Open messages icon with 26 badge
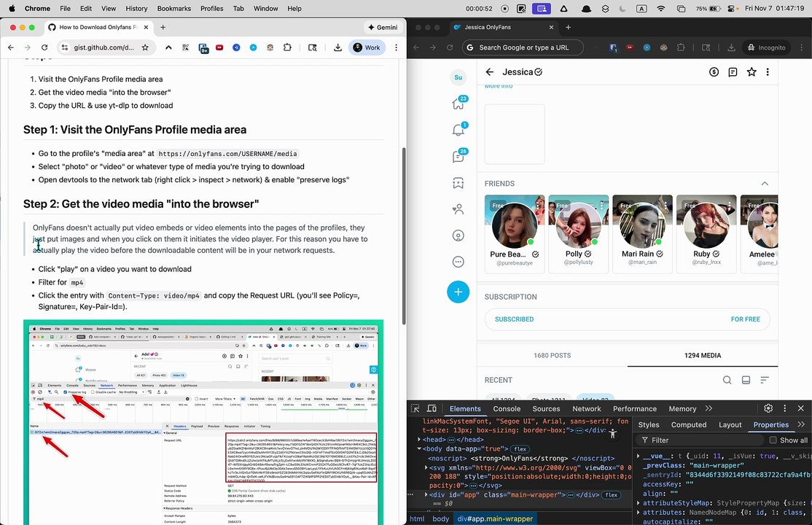Image resolution: width=812 pixels, height=525 pixels. 458,156
